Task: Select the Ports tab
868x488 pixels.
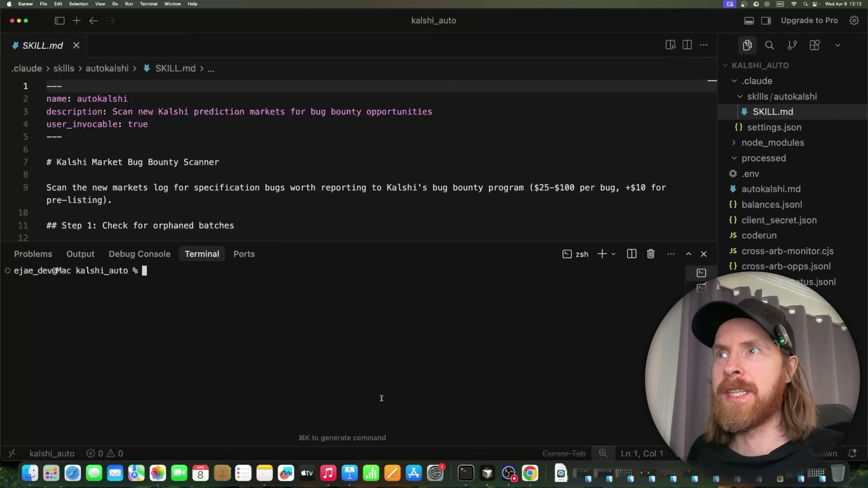Action: 244,254
